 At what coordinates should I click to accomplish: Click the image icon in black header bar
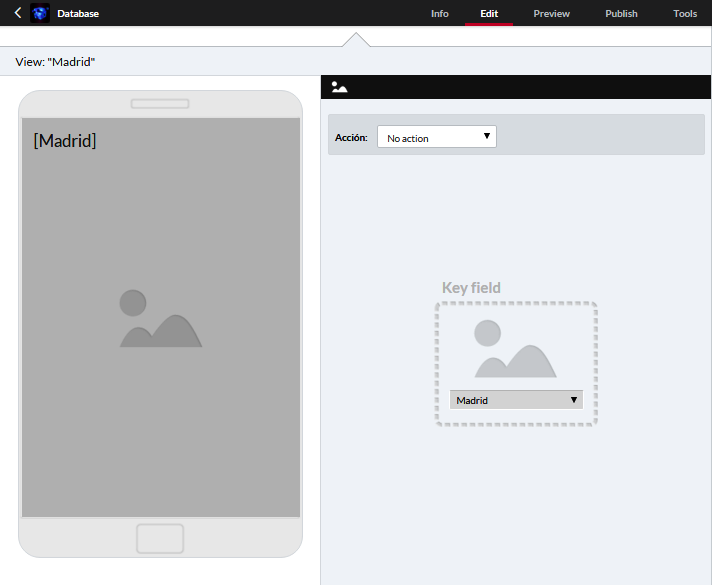(339, 87)
